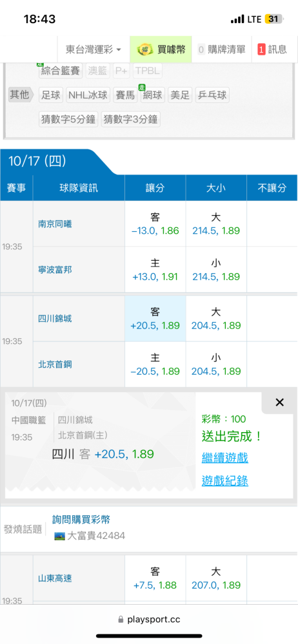The width and height of the screenshot is (298, 644).
Task: Select the 足球 category tab
Action: (x=51, y=95)
